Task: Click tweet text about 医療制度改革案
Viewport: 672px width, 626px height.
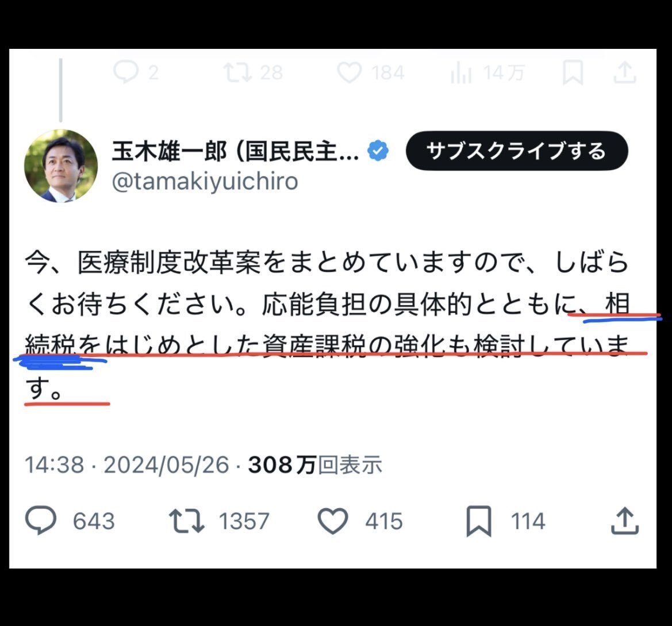Action: (328, 325)
